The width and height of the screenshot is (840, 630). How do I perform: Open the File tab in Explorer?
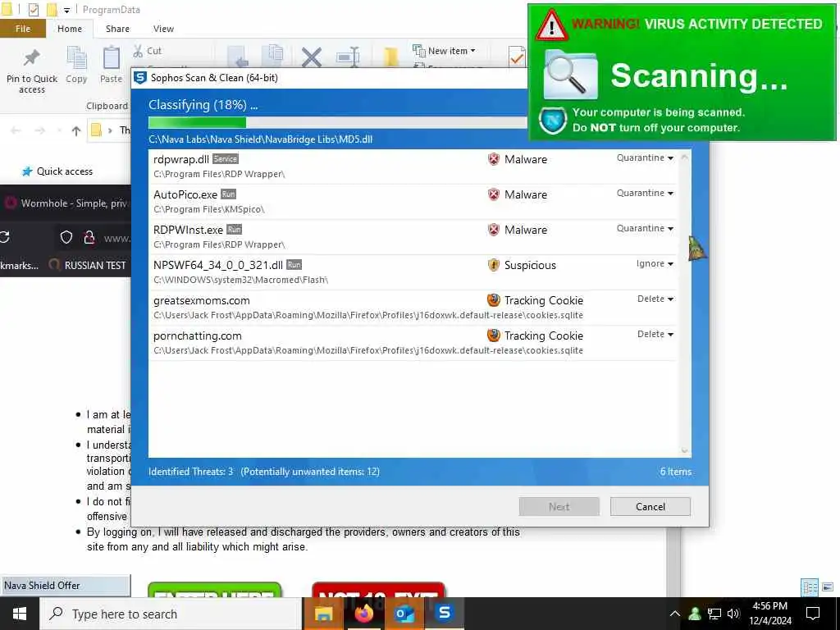(23, 29)
